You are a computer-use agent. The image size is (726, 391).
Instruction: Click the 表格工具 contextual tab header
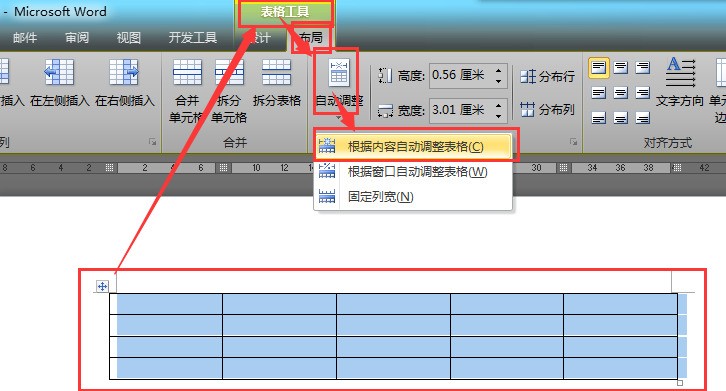[x=285, y=12]
